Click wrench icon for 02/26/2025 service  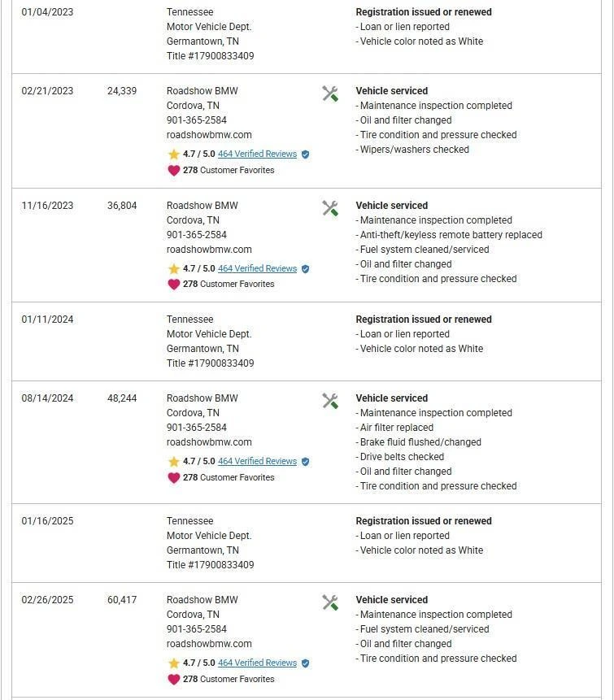coord(330,602)
